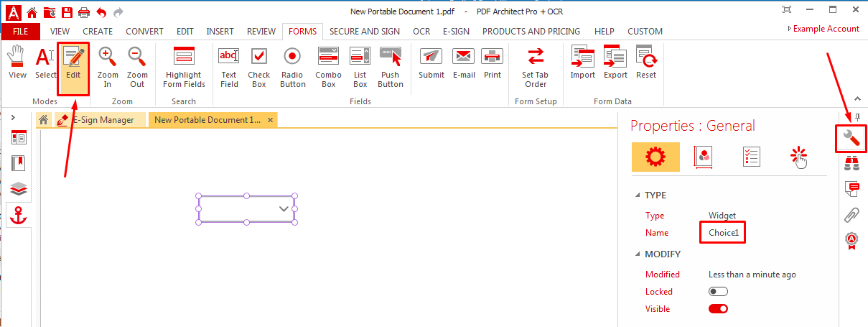Viewport: 868px width, 327px height.
Task: Open the FILE menu
Action: [21, 32]
